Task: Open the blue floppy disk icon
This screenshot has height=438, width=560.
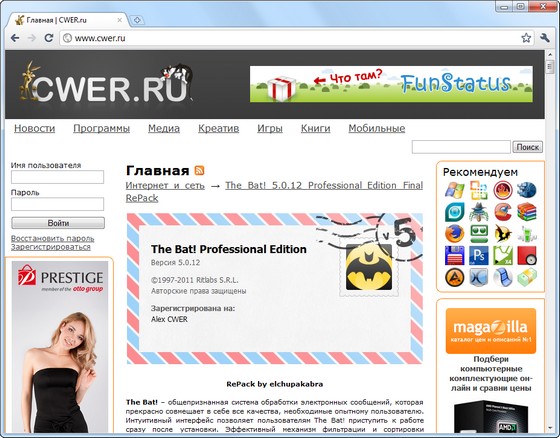Action: point(455,255)
